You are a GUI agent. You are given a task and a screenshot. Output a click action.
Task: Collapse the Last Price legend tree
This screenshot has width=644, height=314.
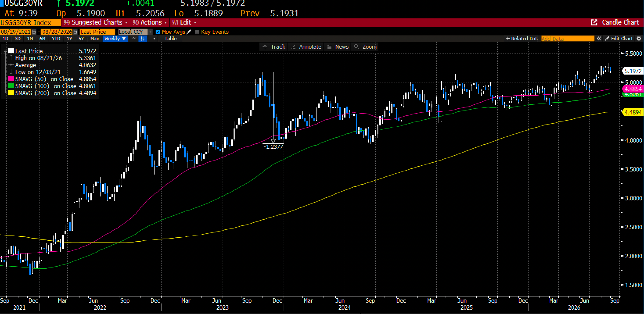point(5,51)
